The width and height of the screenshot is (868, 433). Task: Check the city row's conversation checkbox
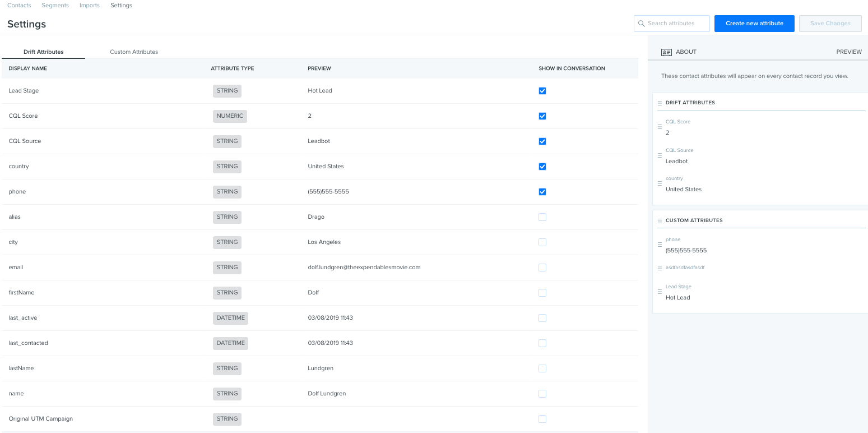542,242
